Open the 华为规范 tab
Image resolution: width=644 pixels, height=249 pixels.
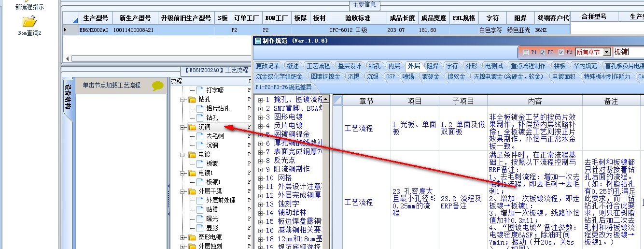pyautogui.click(x=586, y=66)
